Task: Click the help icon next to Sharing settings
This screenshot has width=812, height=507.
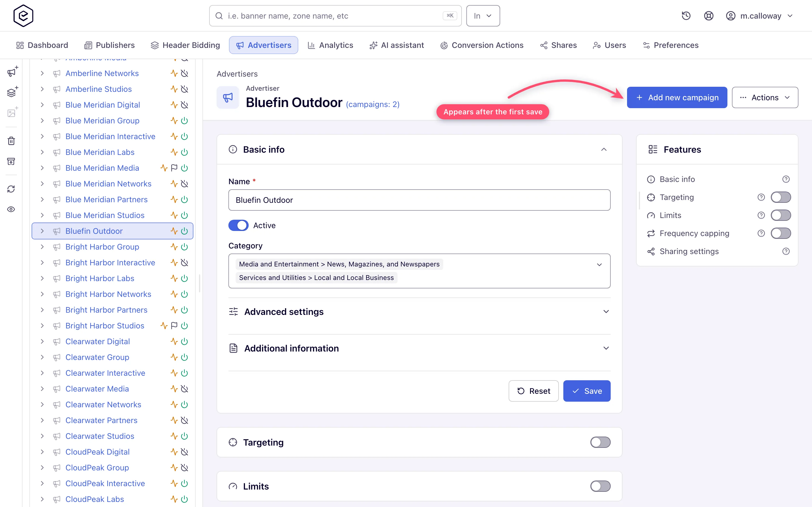Action: (x=786, y=251)
